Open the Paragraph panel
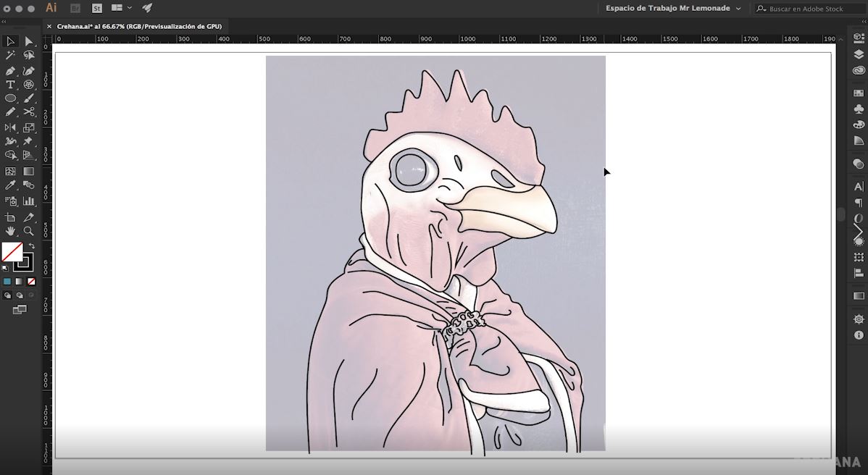This screenshot has height=475, width=868. [x=859, y=203]
